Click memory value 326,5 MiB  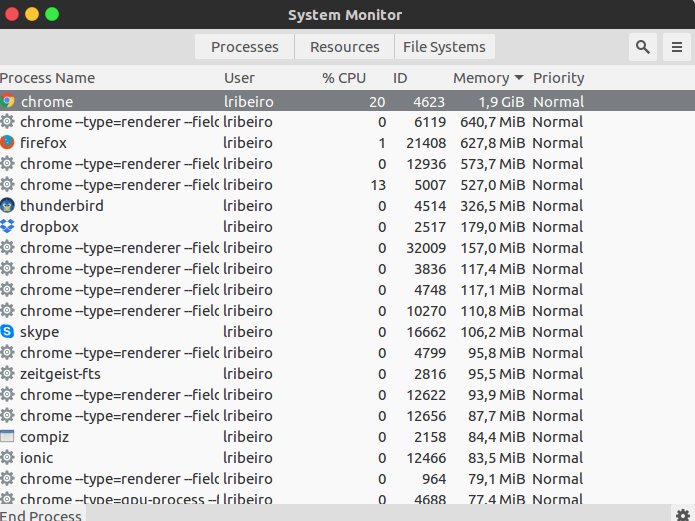pyautogui.click(x=492, y=206)
